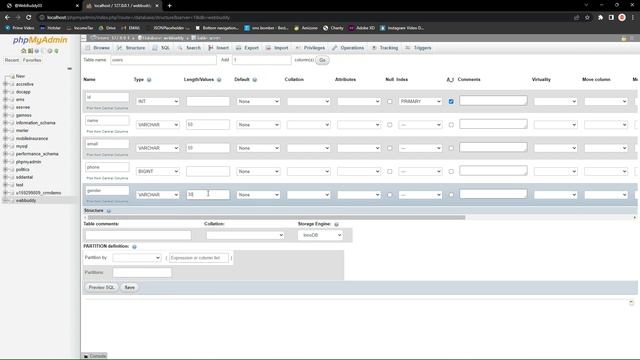Click the Save button

click(129, 287)
